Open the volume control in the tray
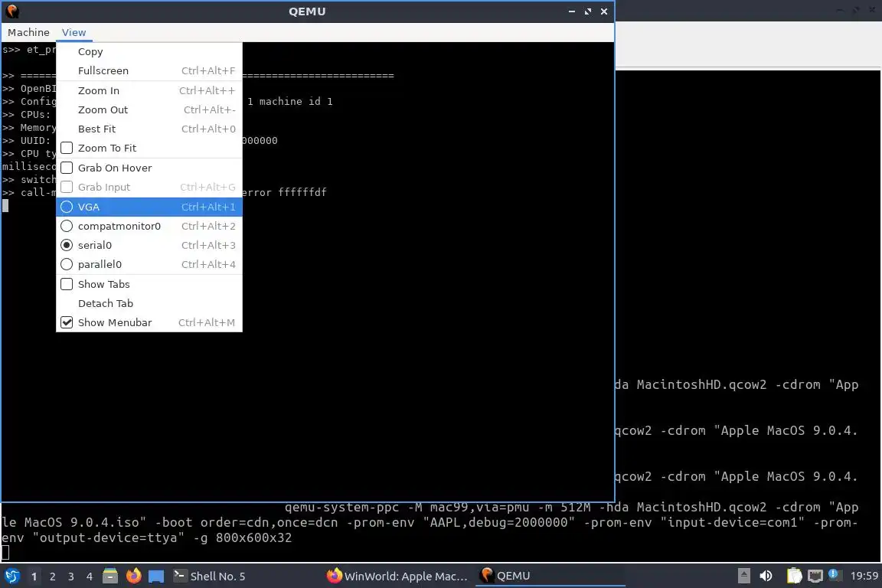 (x=766, y=577)
